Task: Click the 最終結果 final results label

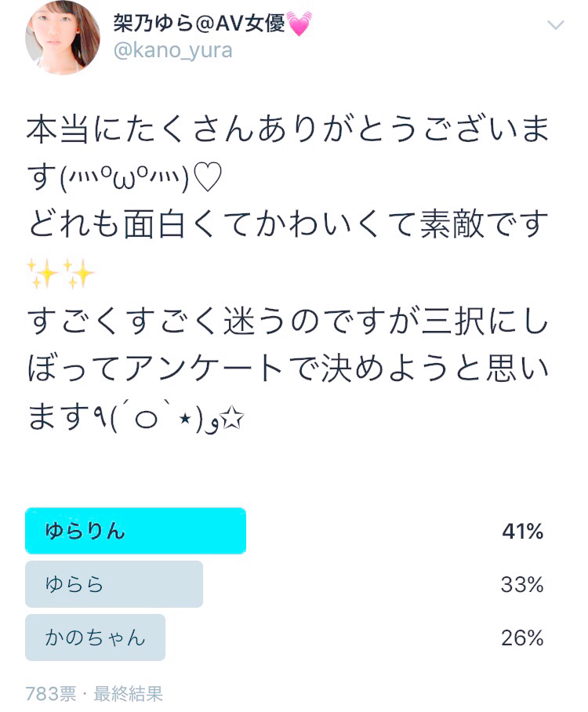Action: pos(128,694)
